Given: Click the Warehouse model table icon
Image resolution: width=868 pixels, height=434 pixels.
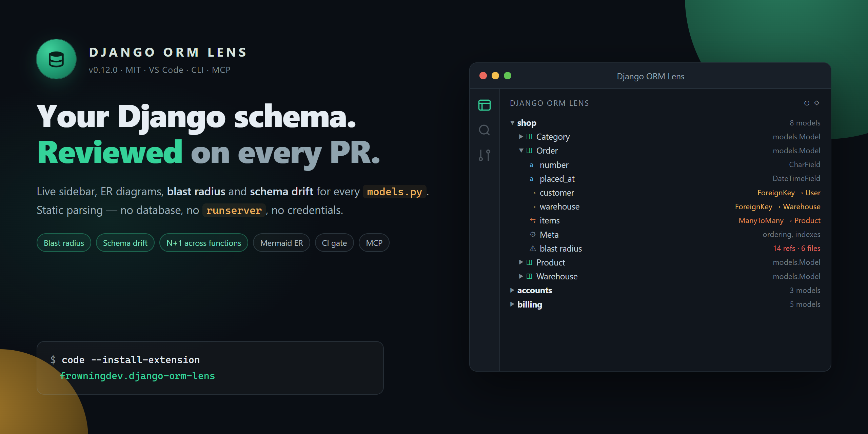Looking at the screenshot, I should pyautogui.click(x=529, y=276).
